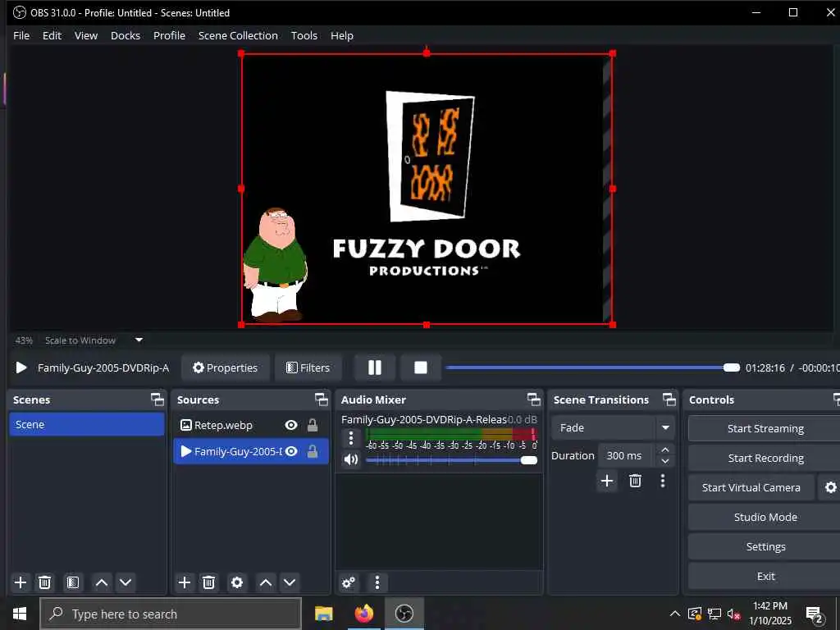The width and height of the screenshot is (840, 630).
Task: Open the View menu
Action: 85,35
